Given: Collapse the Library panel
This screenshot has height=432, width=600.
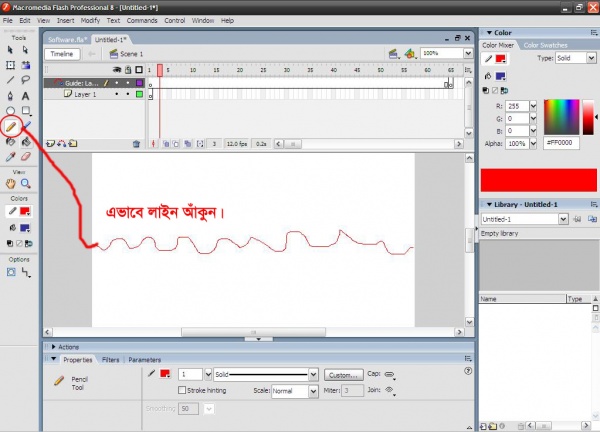Looking at the screenshot, I should click(489, 204).
